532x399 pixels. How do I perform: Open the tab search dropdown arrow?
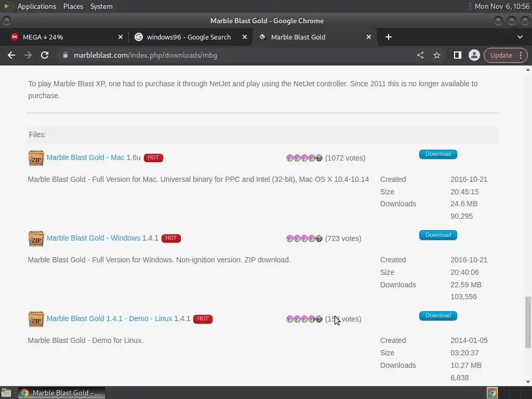(x=520, y=37)
